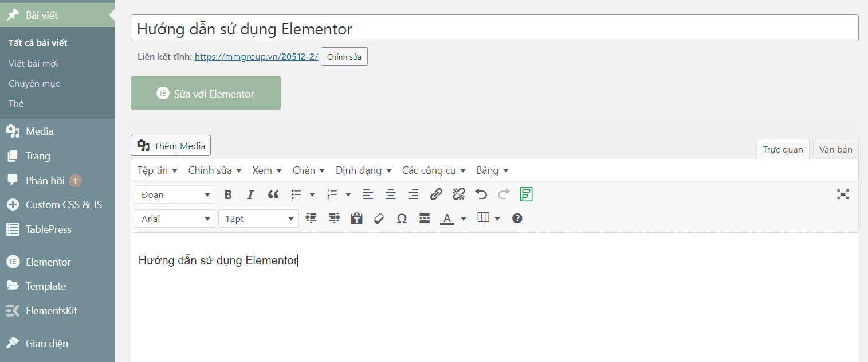Click the insert link chain icon
Viewport: 868px width, 362px height.
pyautogui.click(x=436, y=195)
